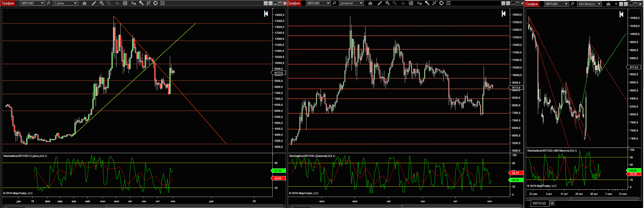
Task: Click the horizontal scrollbar under the 3 День chart
Action: tap(143, 206)
